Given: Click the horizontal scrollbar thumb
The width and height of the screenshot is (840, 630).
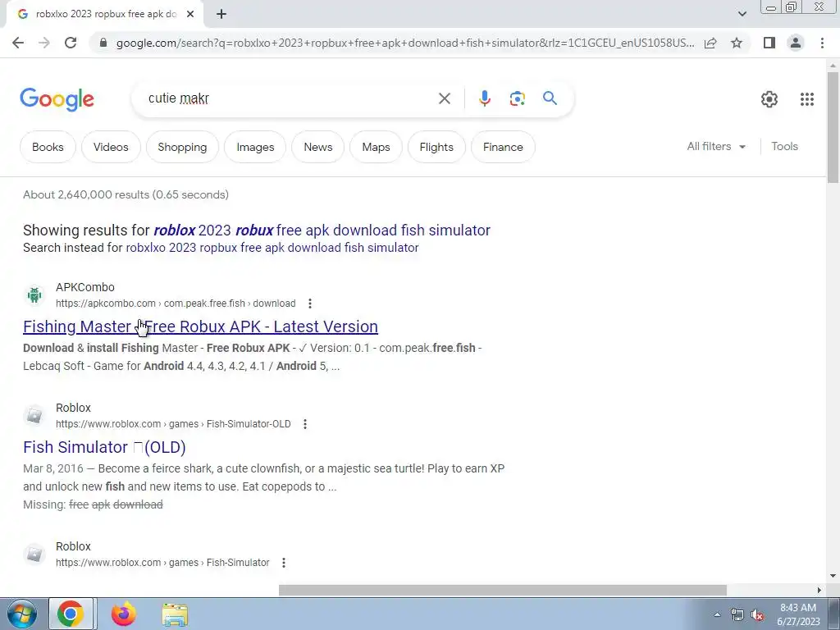Looking at the screenshot, I should pos(503,591).
